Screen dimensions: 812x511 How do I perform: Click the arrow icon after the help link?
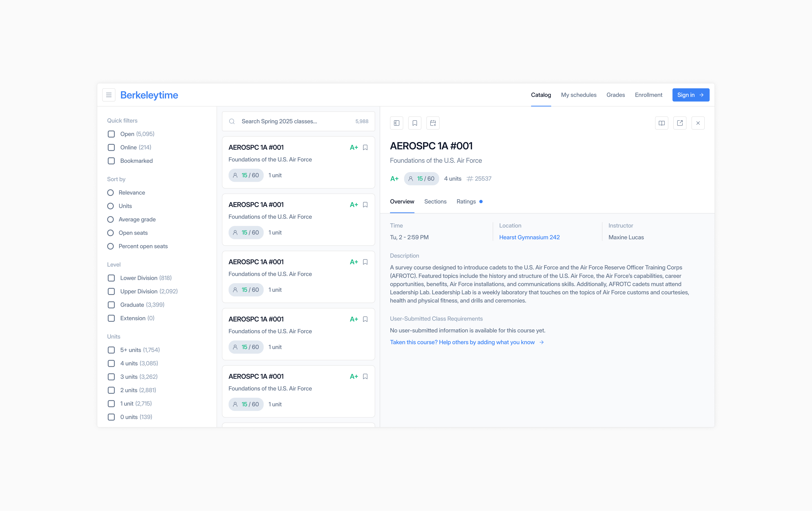click(x=542, y=342)
